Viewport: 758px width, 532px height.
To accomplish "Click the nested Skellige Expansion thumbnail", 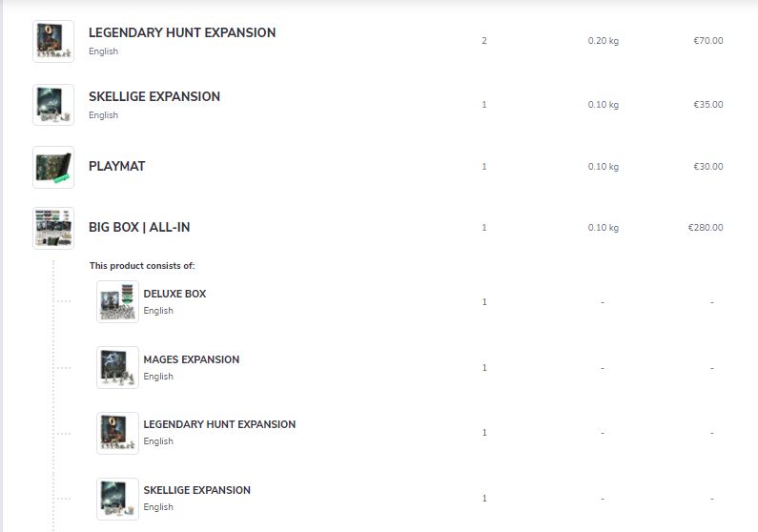I will pyautogui.click(x=117, y=499).
